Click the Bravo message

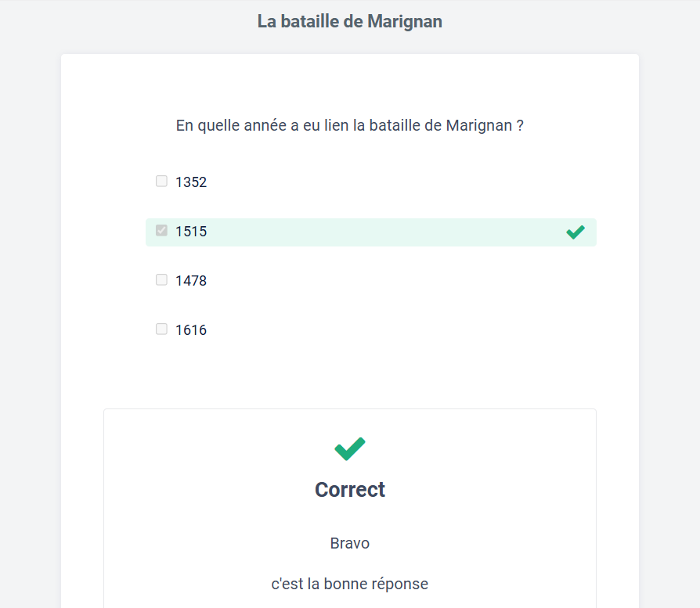(350, 543)
